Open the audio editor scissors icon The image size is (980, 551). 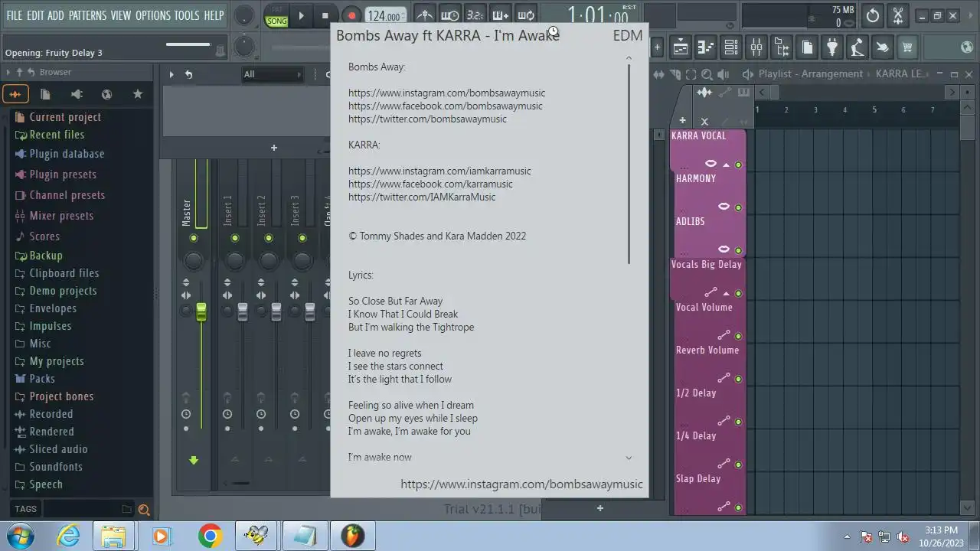(898, 15)
